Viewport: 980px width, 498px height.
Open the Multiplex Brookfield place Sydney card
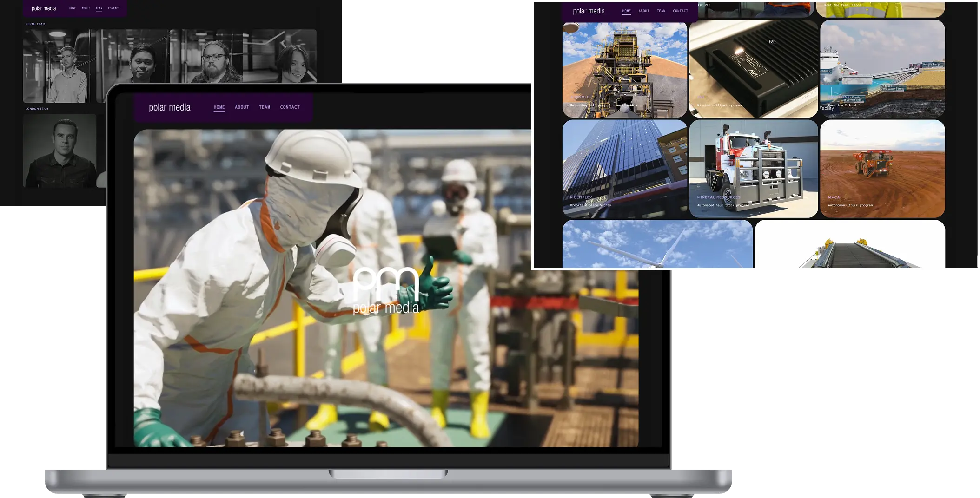click(x=625, y=169)
